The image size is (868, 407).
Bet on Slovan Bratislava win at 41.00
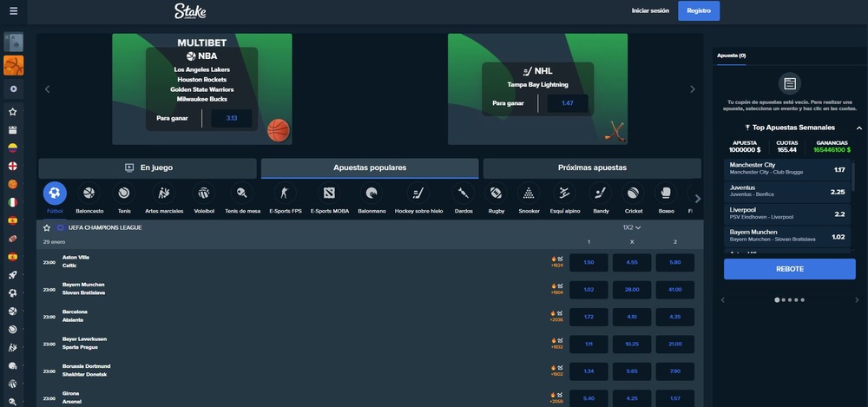pyautogui.click(x=674, y=290)
